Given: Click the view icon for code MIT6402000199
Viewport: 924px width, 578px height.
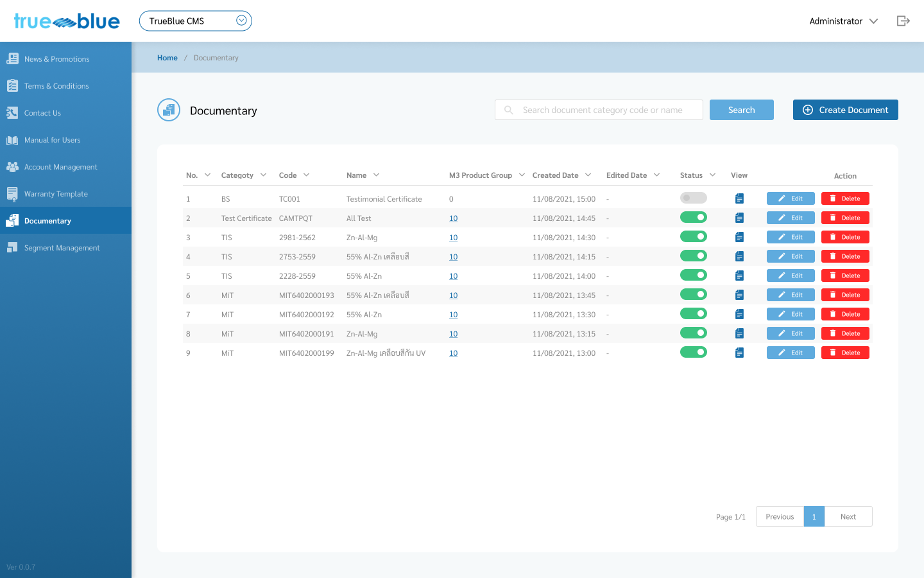Looking at the screenshot, I should click(x=739, y=353).
